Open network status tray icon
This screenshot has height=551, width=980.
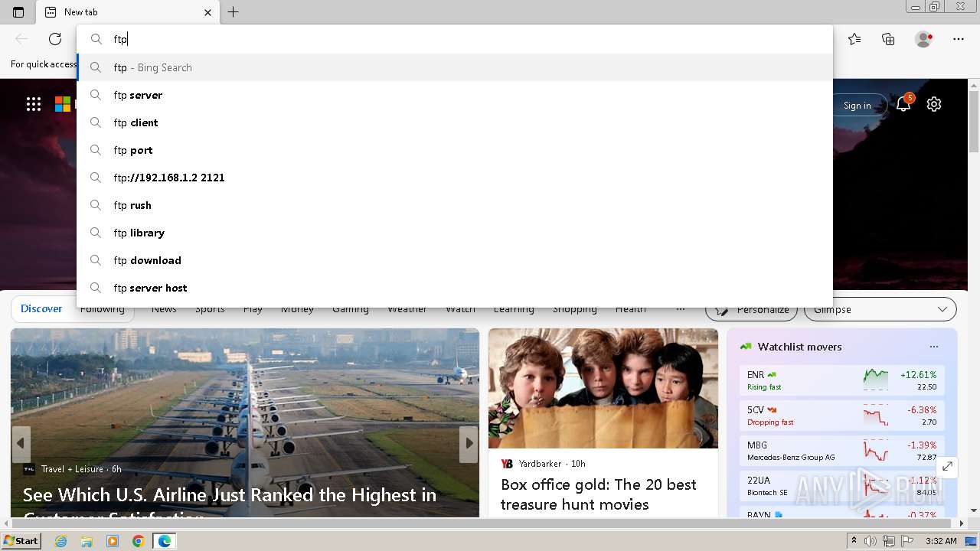[x=889, y=541]
